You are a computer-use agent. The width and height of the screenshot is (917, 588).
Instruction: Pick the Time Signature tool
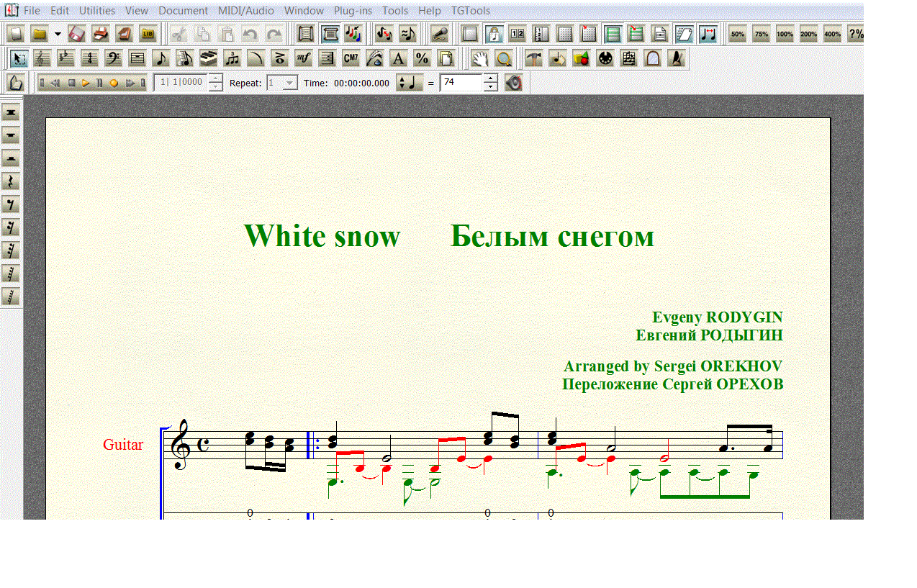coord(89,59)
